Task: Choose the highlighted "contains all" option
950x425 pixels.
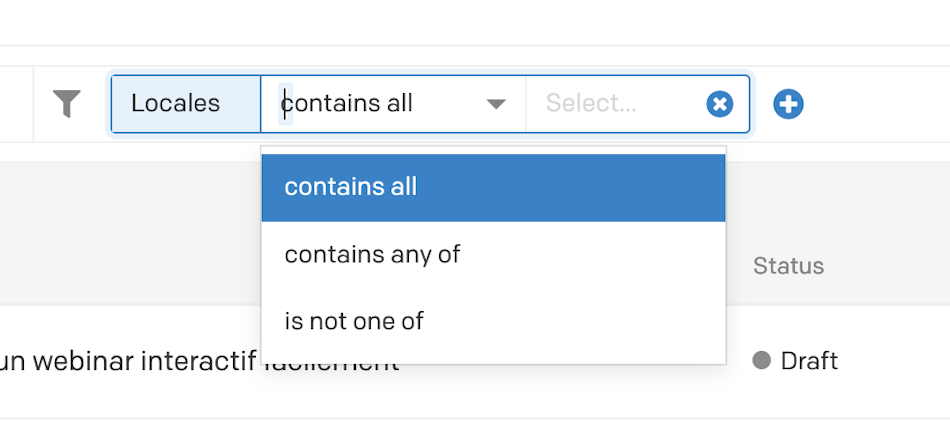Action: coord(493,187)
